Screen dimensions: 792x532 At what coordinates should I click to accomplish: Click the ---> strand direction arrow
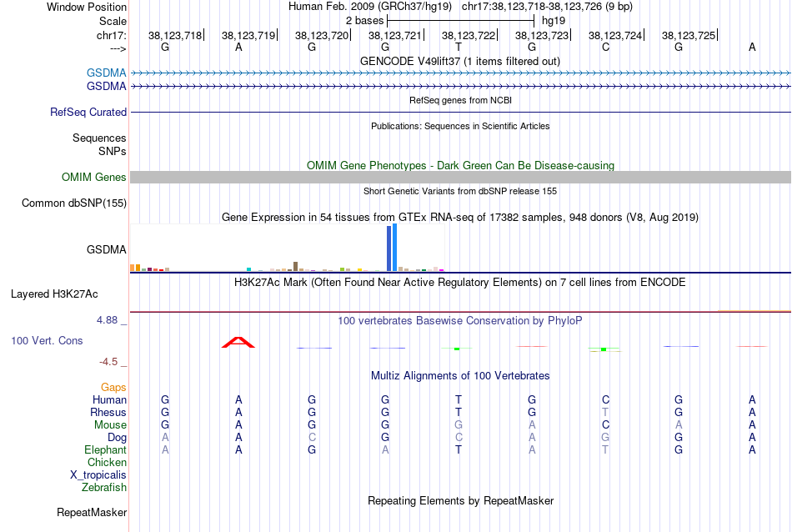tap(118, 48)
